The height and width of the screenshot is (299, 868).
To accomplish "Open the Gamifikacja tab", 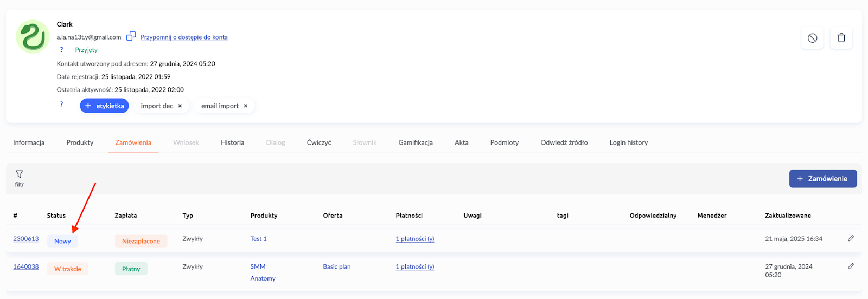I will click(416, 142).
